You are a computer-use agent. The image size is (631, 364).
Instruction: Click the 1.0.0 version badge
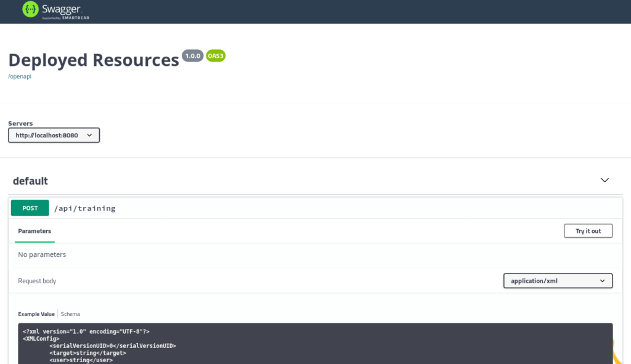[192, 55]
